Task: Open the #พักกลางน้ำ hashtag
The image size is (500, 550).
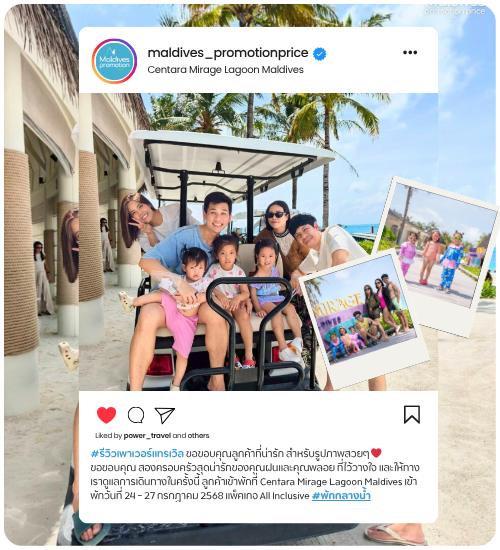Action: pyautogui.click(x=341, y=496)
